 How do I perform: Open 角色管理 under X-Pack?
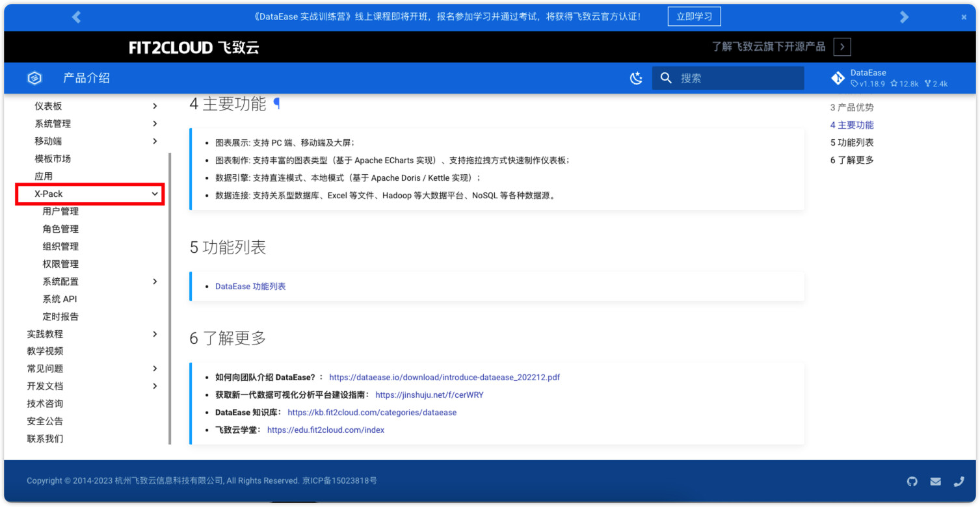60,229
